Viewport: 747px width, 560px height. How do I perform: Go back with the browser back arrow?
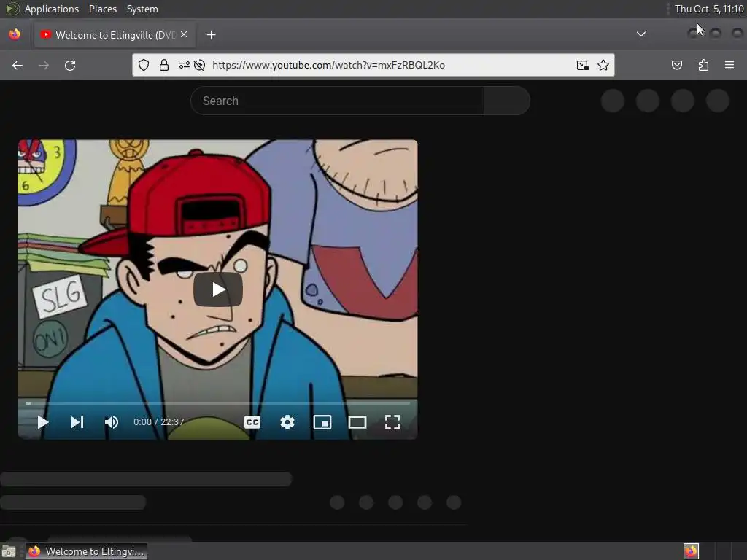[x=18, y=65]
